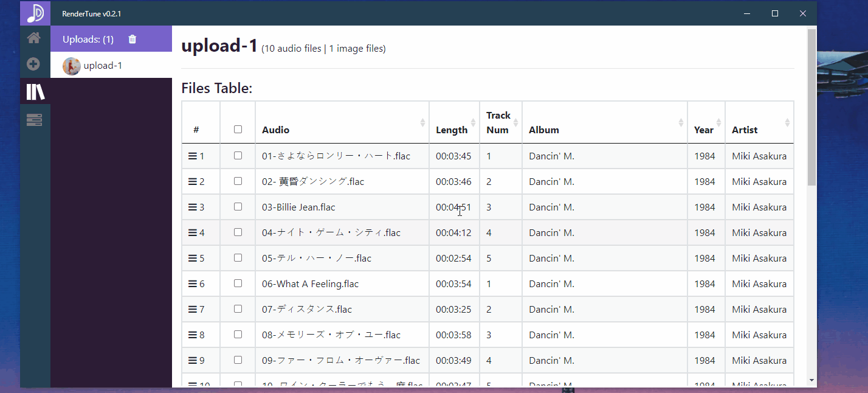Check the box for 08-メモリーズ・オブ・ユー.flac
This screenshot has width=868, height=393.
click(x=238, y=335)
